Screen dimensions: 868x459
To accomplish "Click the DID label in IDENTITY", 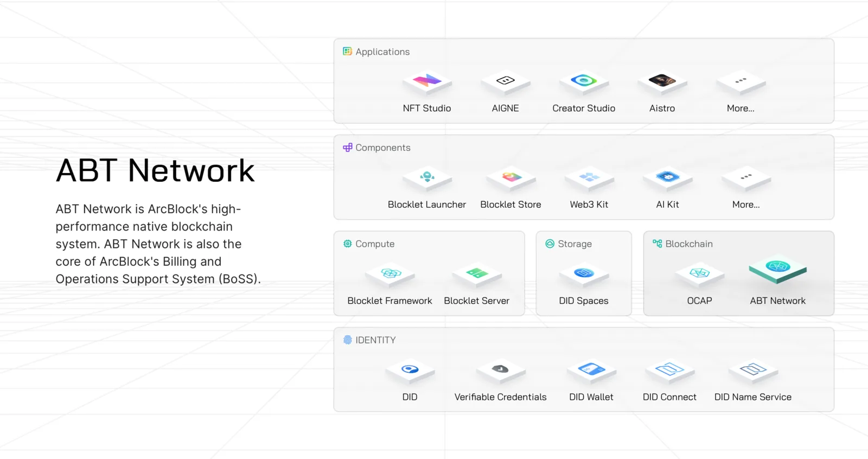I will pyautogui.click(x=410, y=397).
